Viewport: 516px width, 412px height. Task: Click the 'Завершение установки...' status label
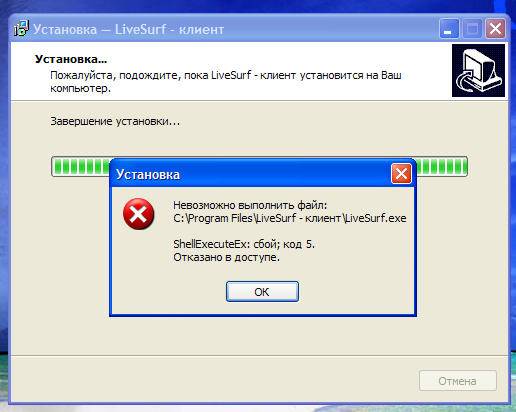pos(115,121)
